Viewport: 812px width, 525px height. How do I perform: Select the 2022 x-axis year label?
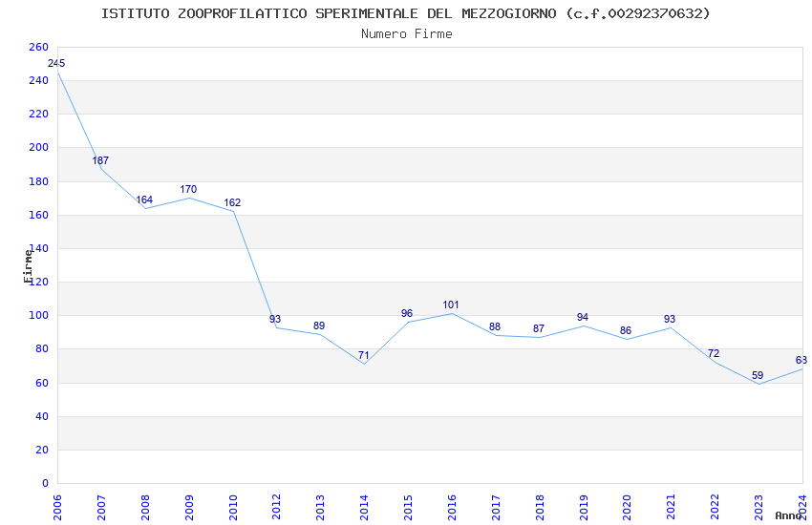tap(716, 508)
